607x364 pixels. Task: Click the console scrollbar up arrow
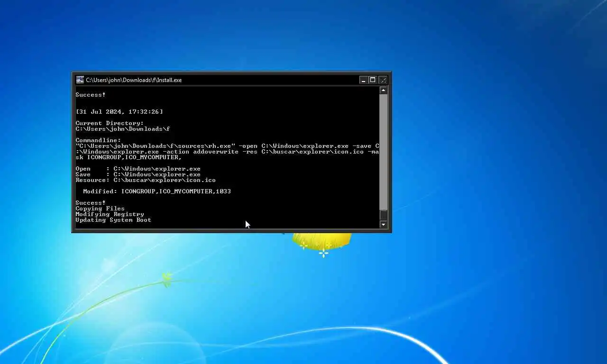click(384, 90)
